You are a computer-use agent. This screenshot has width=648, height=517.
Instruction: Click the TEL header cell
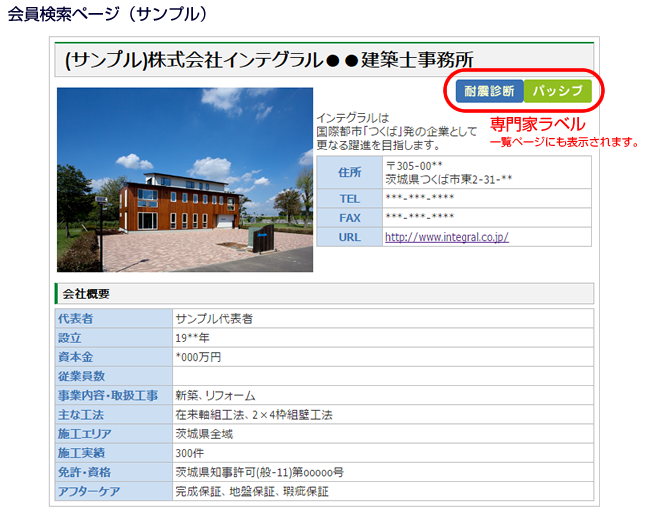[x=350, y=199]
